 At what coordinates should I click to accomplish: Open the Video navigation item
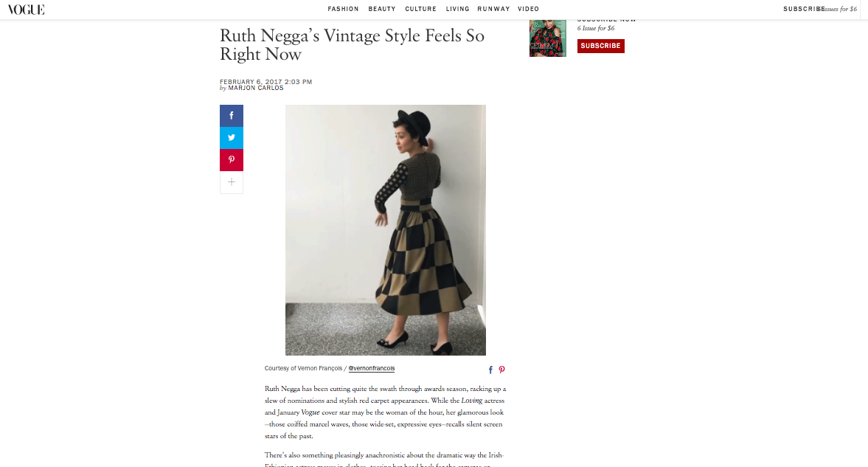point(528,9)
